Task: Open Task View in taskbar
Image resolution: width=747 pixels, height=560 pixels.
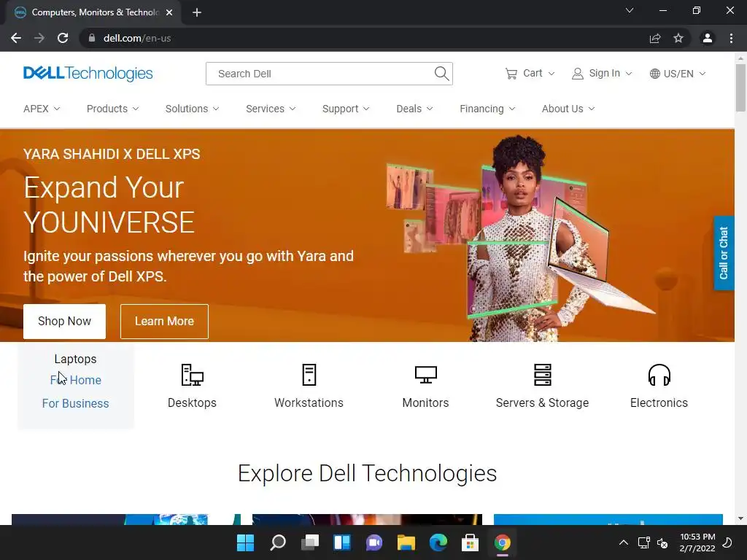Action: coord(310,542)
